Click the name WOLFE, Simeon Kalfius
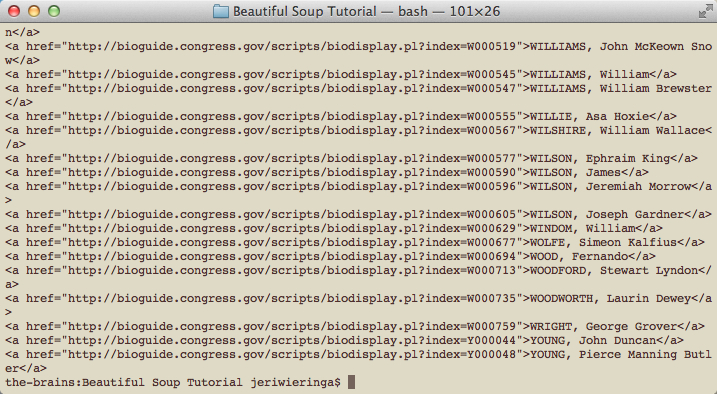 coord(603,242)
